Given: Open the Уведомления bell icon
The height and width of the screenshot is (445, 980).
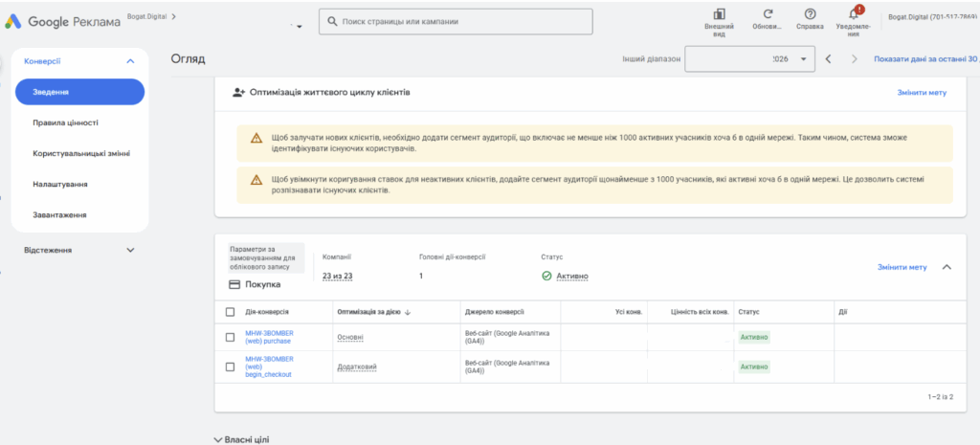Looking at the screenshot, I should coord(854,13).
